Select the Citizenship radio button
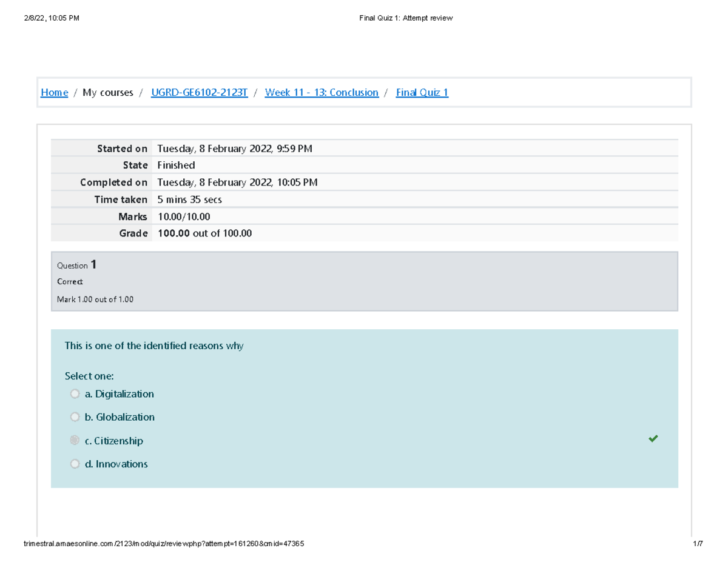 [75, 440]
